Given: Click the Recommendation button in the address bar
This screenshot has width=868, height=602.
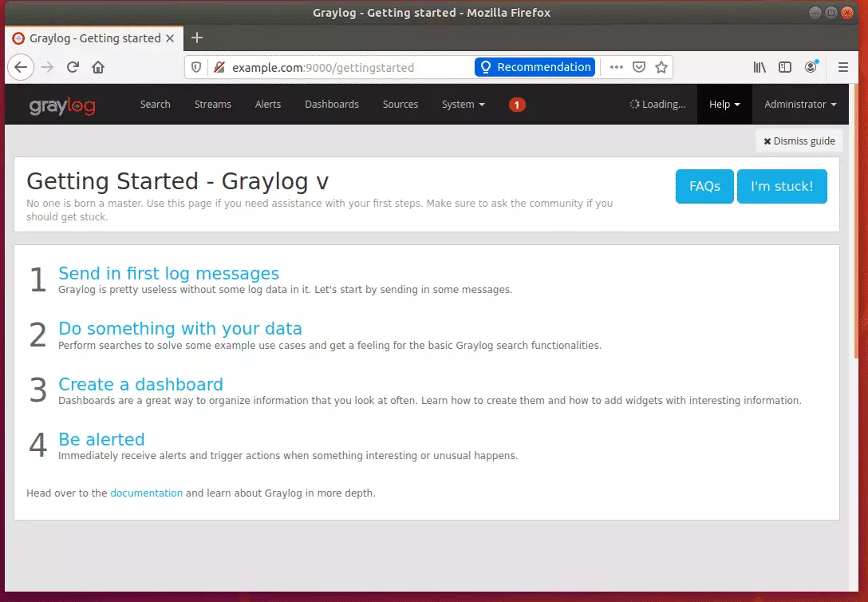Looking at the screenshot, I should (x=535, y=67).
